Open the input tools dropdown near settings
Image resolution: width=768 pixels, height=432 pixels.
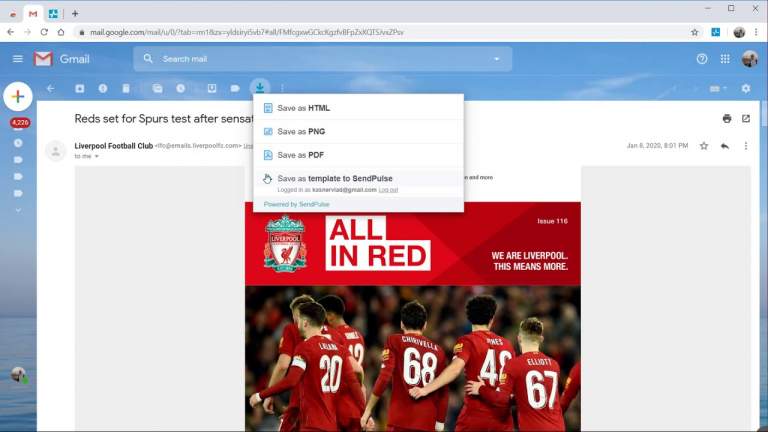718,89
